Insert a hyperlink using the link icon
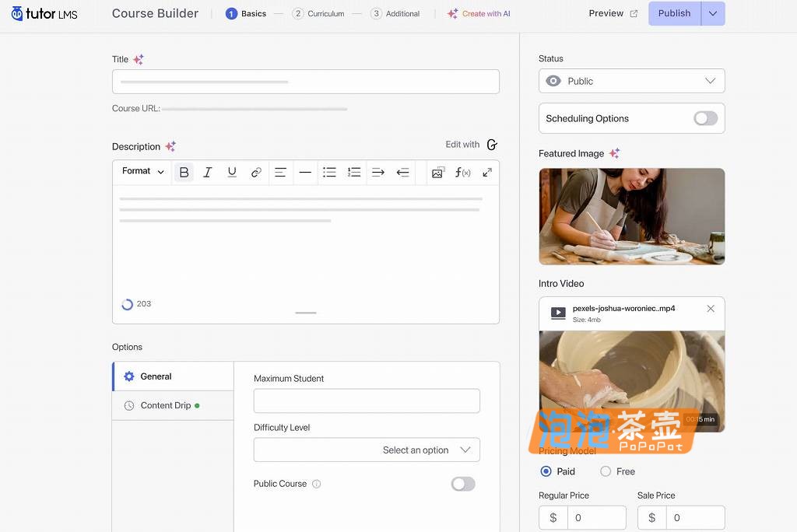 256,172
